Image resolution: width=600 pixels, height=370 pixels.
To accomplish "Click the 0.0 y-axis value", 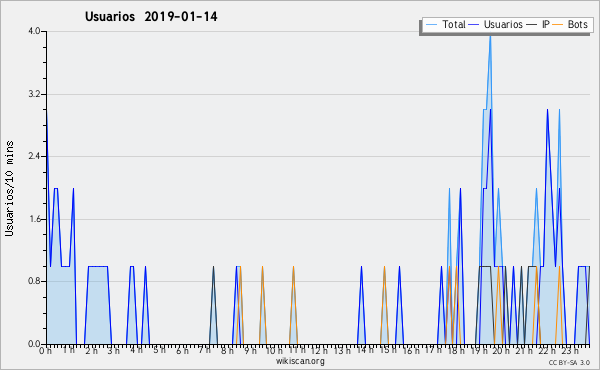I will 34,344.
